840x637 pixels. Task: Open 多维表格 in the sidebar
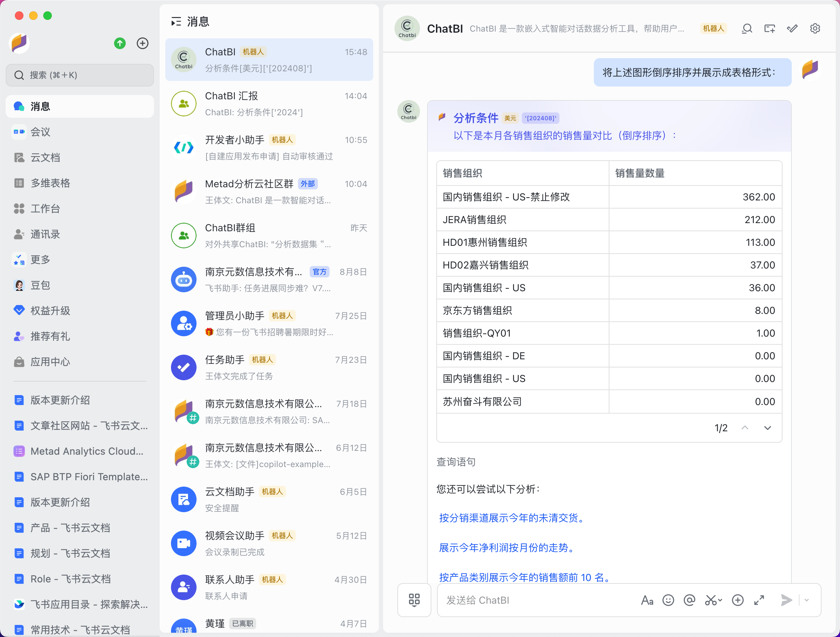coord(80,183)
